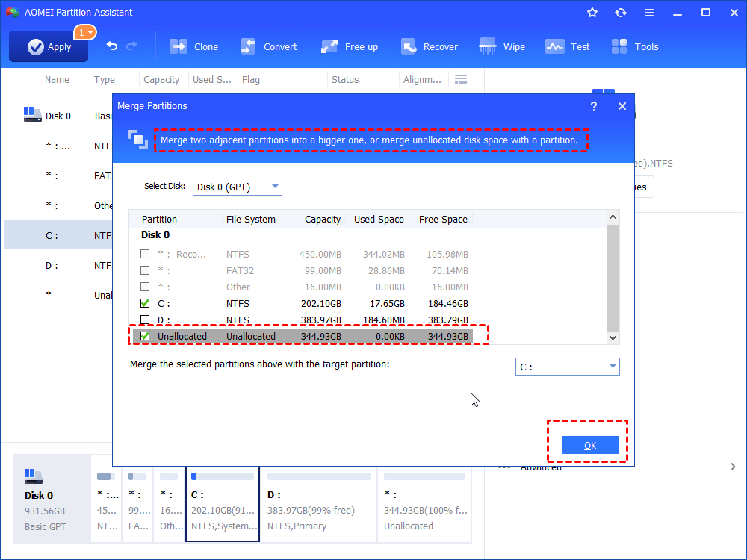747x560 pixels.
Task: Click the Capacity column header in the dialog
Action: (323, 219)
